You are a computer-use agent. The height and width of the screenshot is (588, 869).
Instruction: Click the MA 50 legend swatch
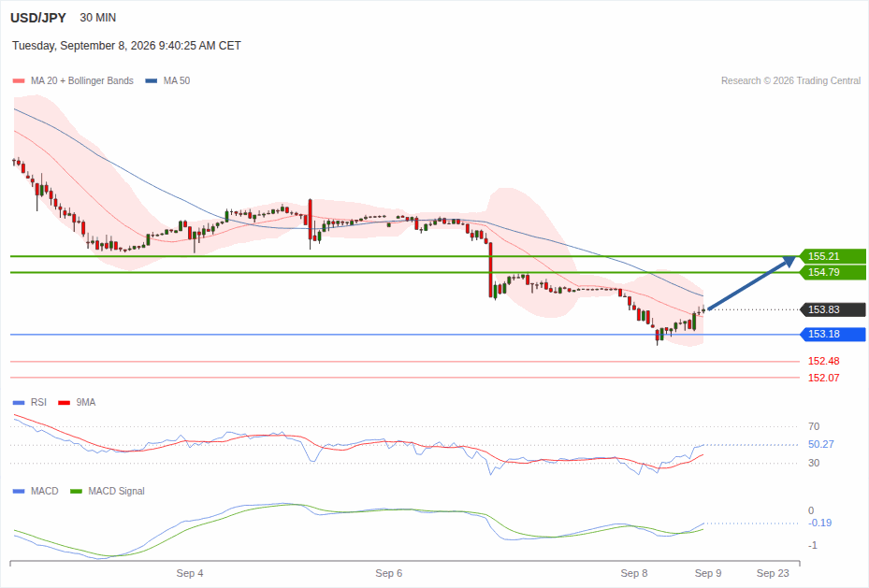click(152, 80)
